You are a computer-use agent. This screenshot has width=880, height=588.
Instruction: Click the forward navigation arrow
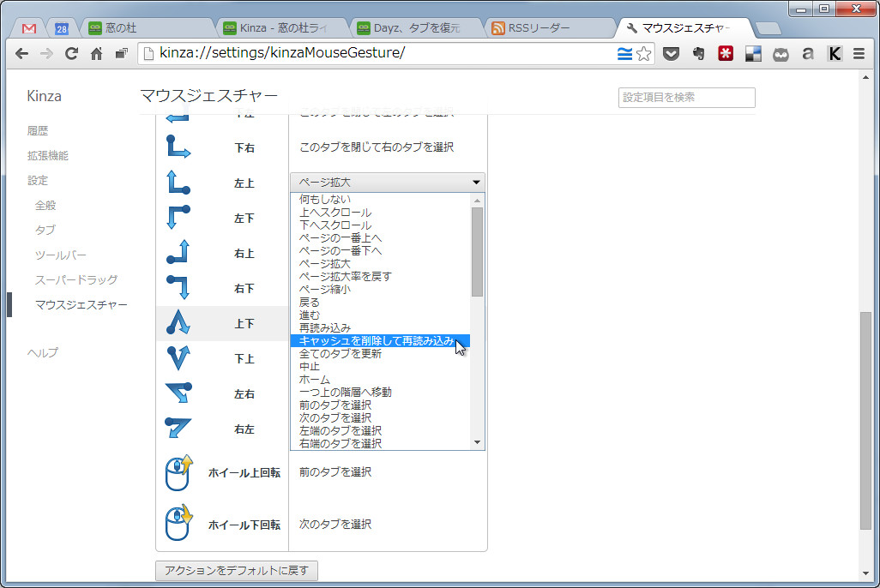[46, 54]
